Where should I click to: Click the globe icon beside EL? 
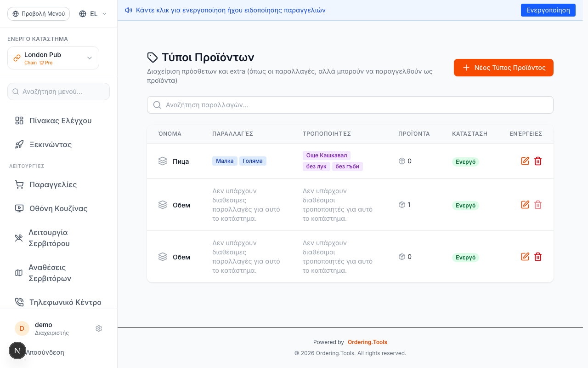click(x=83, y=14)
